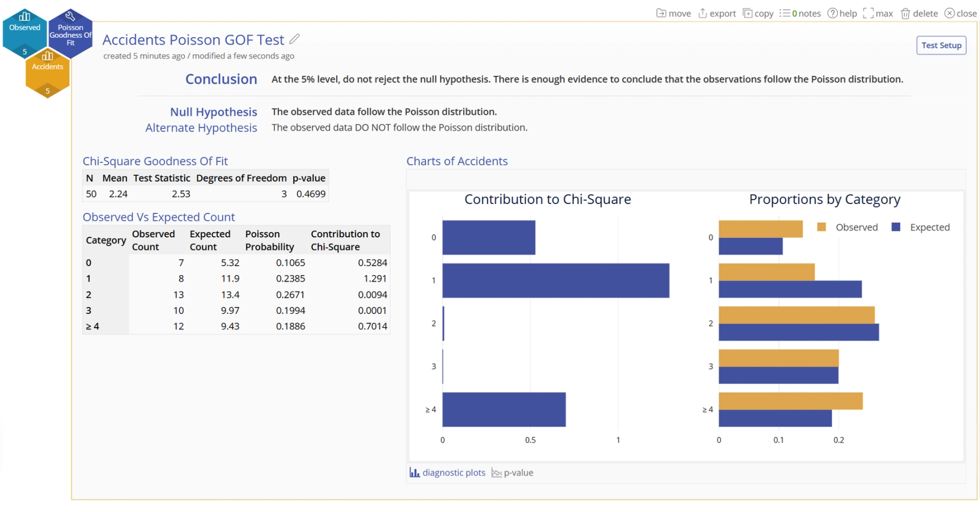This screenshot has width=980, height=512.
Task: Export the test results
Action: click(x=717, y=13)
